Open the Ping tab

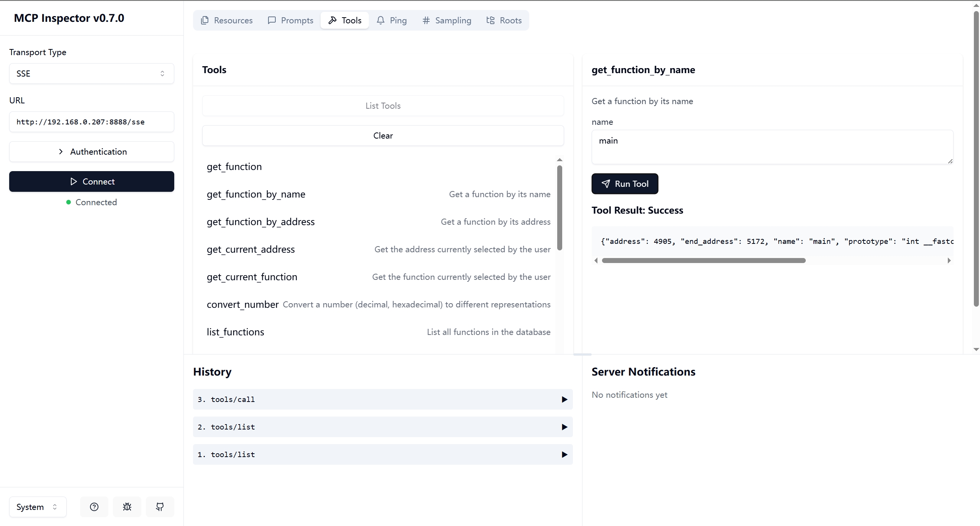(x=391, y=20)
